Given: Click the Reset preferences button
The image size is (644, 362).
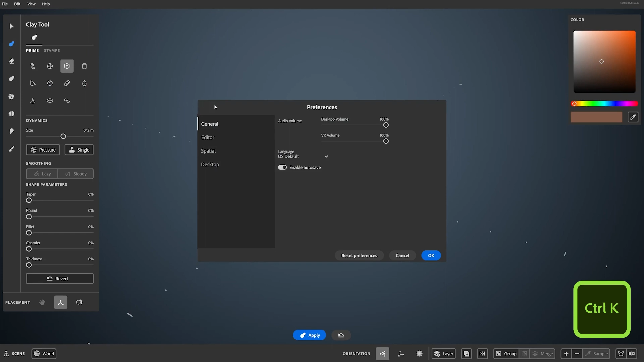Looking at the screenshot, I should 359,255.
